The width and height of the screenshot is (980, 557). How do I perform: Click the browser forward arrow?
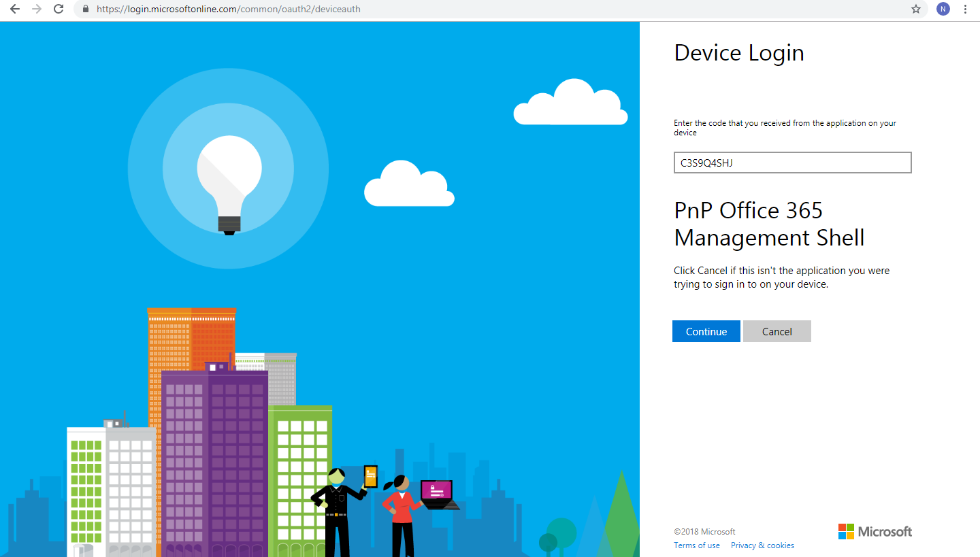[37, 10]
